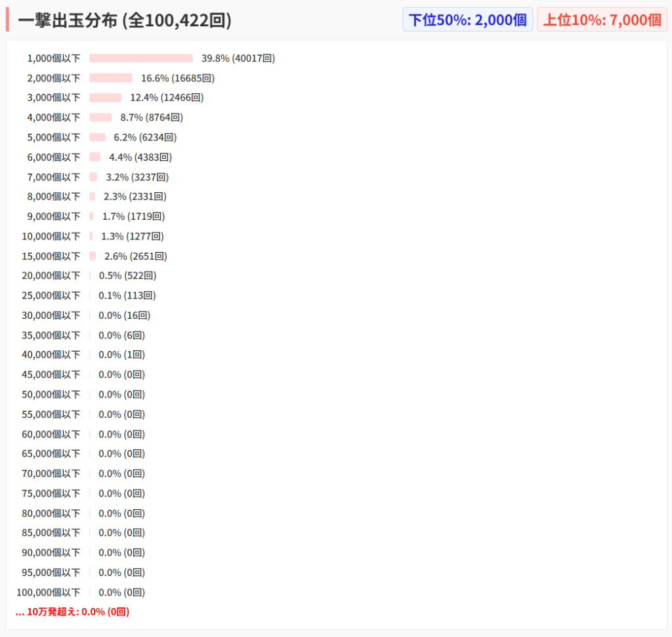Select the 75,000個以下 row label
Screen dimensions: 672x637
(51, 493)
